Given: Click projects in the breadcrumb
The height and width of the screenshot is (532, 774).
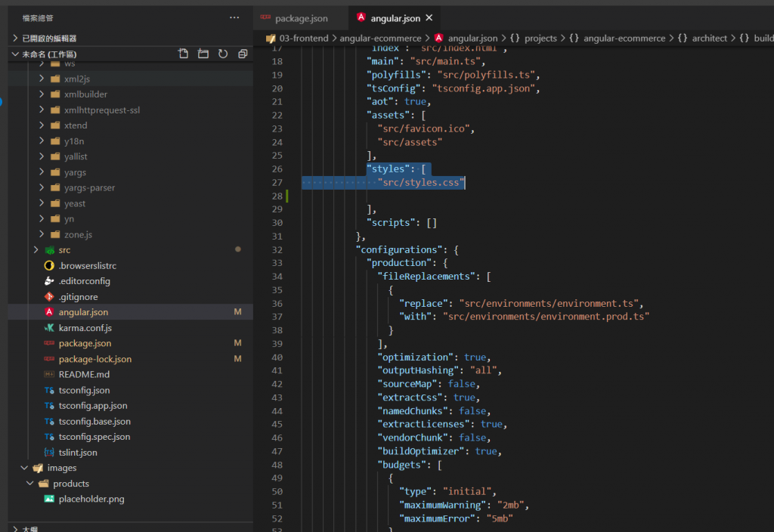Looking at the screenshot, I should 540,38.
